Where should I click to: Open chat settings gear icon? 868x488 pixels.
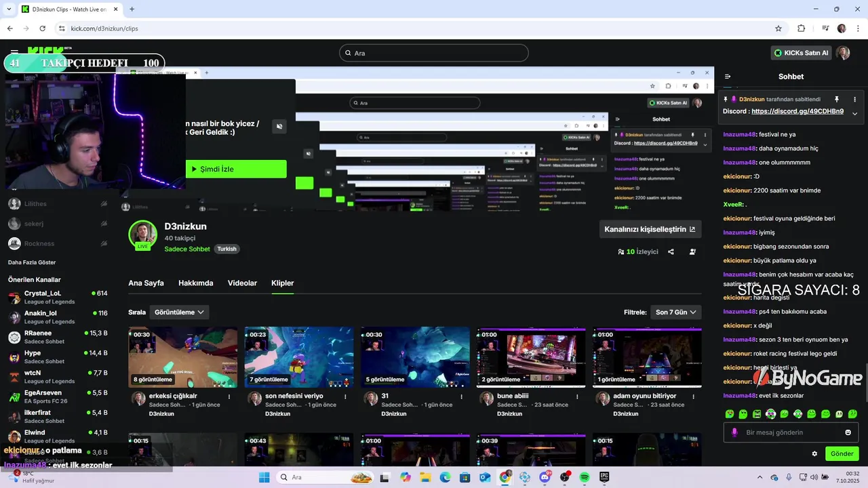pos(814,453)
